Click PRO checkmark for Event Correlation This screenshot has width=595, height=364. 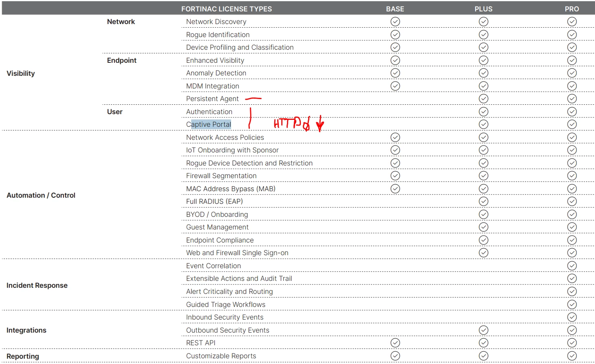[x=572, y=266]
